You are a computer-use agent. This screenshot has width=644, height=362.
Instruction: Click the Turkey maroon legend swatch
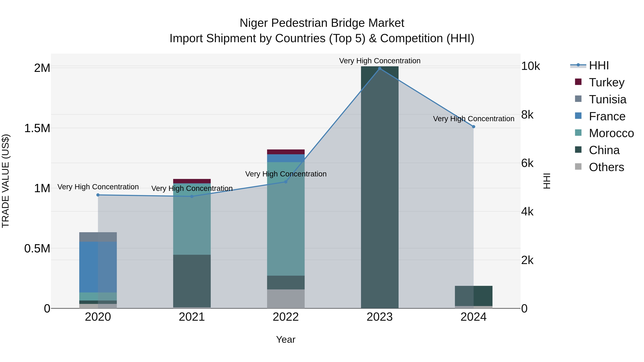(578, 82)
